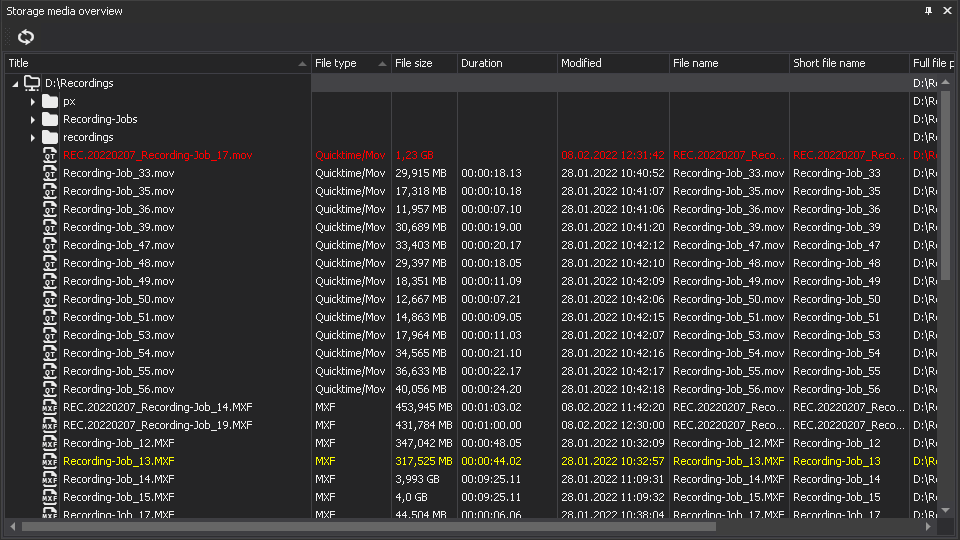Click the file icon of Recording-Job_47.mov

click(x=50, y=246)
